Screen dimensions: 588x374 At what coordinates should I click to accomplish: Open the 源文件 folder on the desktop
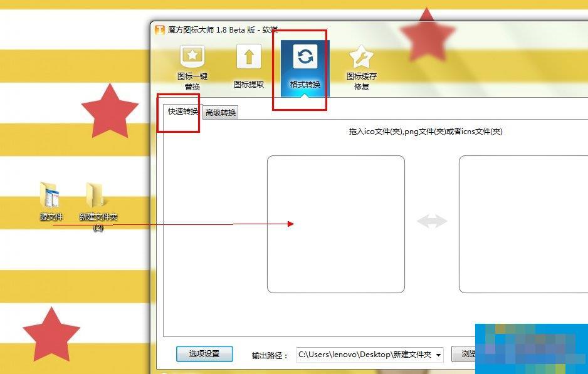(51, 197)
